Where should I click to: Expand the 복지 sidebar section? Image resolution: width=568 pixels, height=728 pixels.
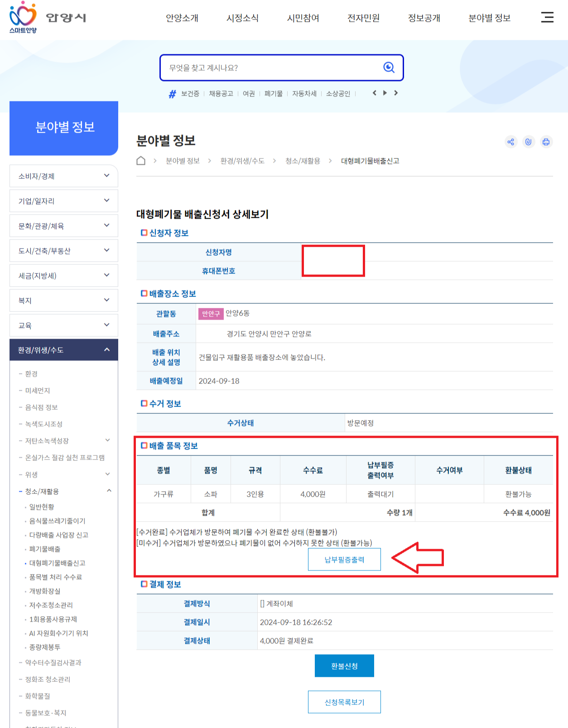click(x=64, y=301)
